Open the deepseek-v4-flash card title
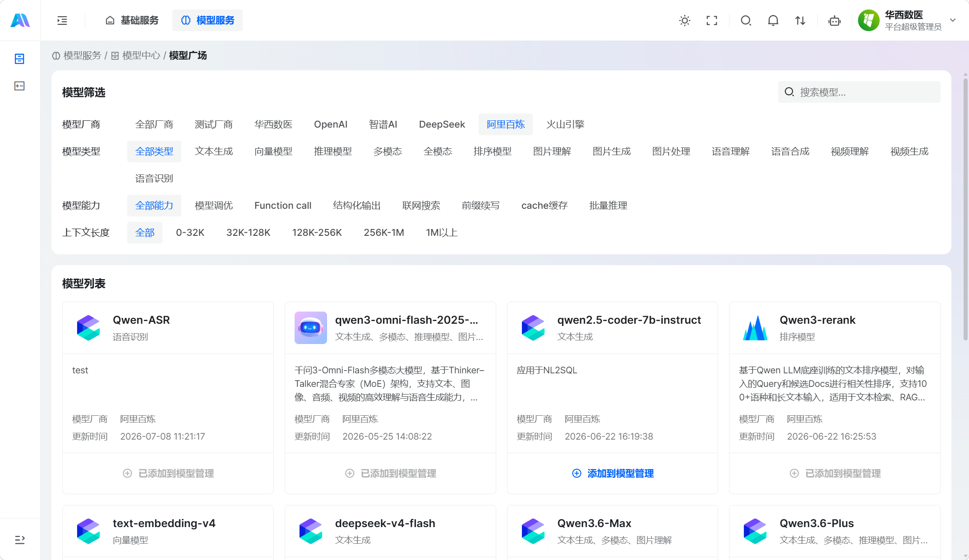 pos(385,523)
